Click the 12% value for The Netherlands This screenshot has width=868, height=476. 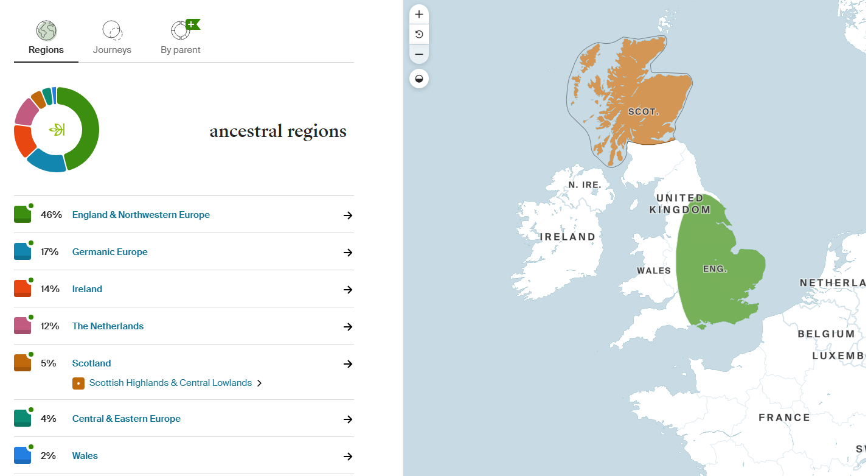[x=50, y=326]
